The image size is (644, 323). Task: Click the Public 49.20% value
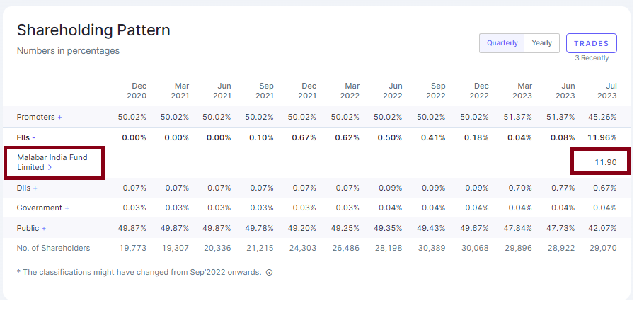click(302, 229)
